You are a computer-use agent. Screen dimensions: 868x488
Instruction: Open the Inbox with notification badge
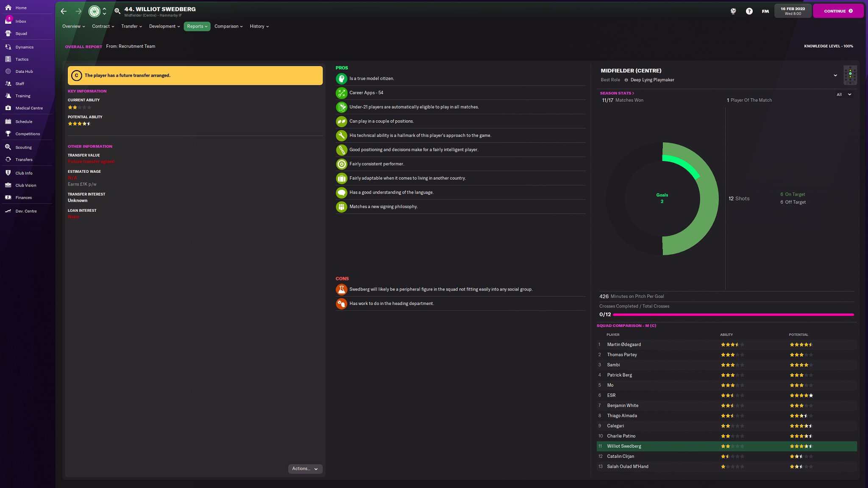tap(20, 21)
